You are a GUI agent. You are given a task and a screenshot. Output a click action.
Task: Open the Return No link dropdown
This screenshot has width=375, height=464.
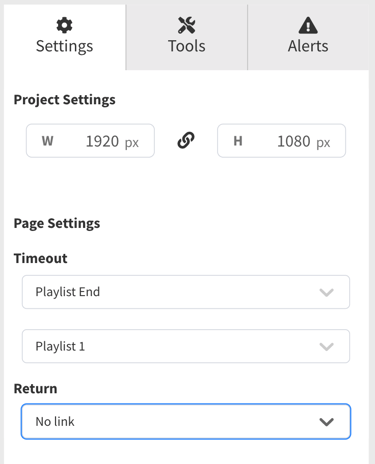point(186,421)
